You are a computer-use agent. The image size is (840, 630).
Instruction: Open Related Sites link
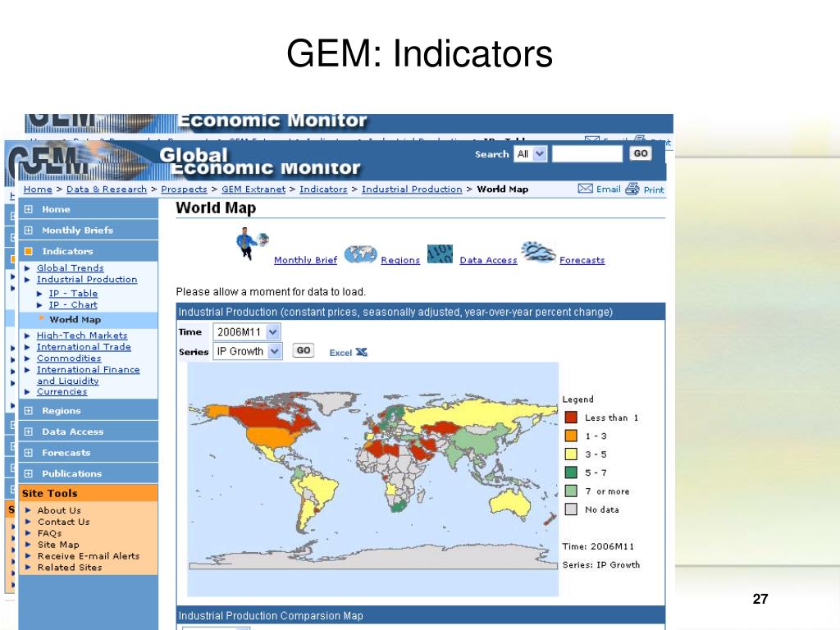(69, 568)
